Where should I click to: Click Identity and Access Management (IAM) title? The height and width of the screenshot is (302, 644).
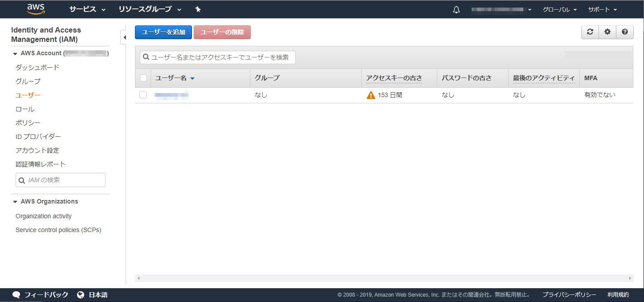46,35
